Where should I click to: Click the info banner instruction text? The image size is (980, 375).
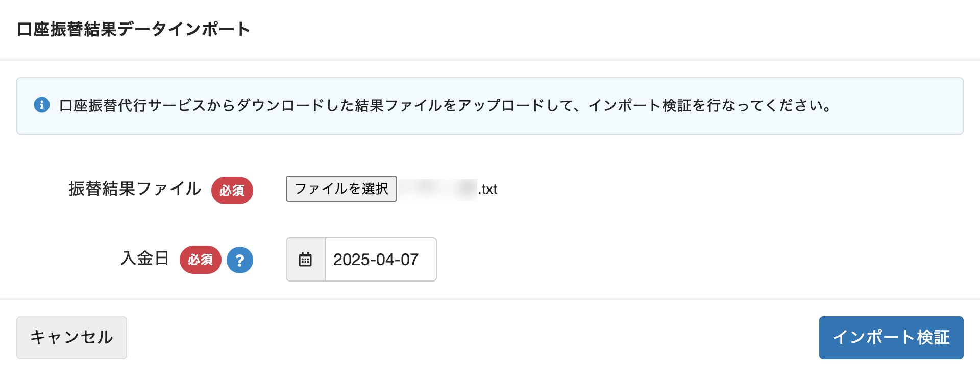pos(445,106)
